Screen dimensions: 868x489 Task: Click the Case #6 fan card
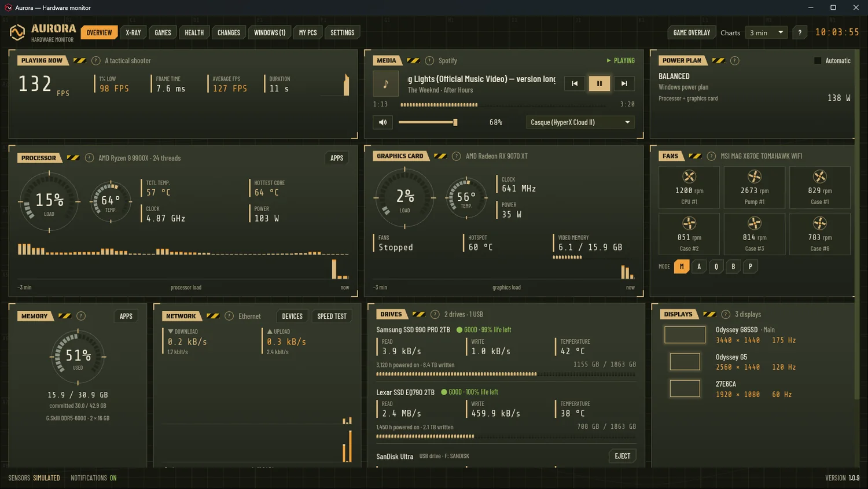820,234
